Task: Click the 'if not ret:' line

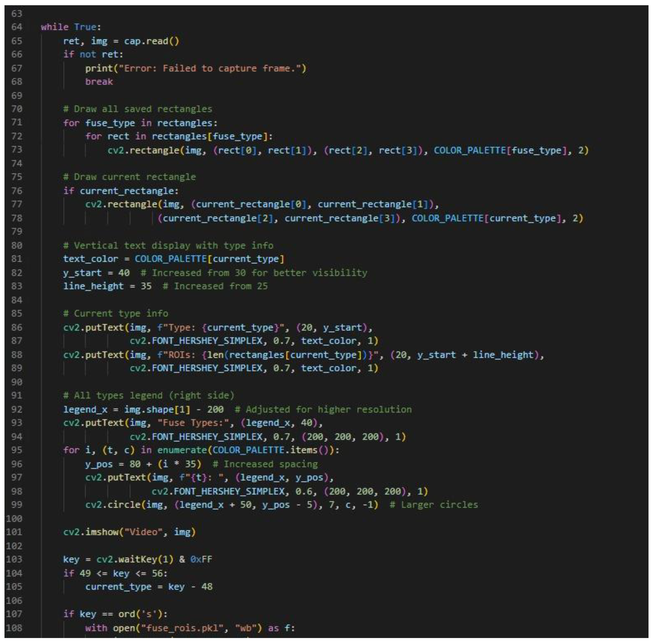Action: coord(93,54)
